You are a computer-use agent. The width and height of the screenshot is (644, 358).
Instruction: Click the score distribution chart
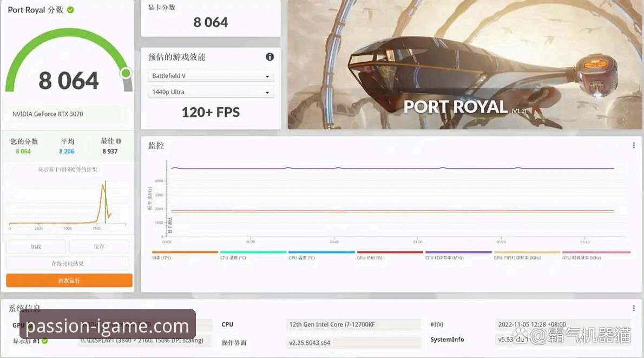click(68, 204)
